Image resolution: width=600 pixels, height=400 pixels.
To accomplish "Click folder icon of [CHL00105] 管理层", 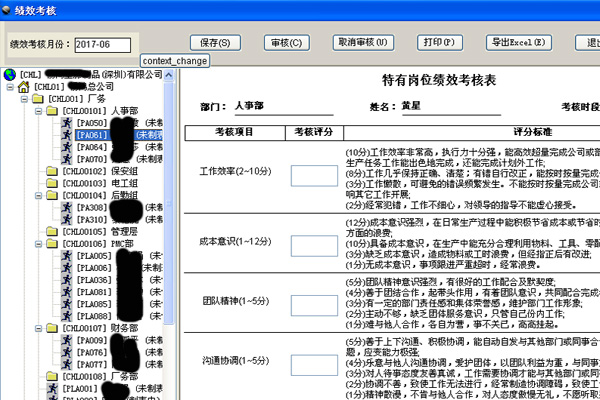I will point(52,232).
